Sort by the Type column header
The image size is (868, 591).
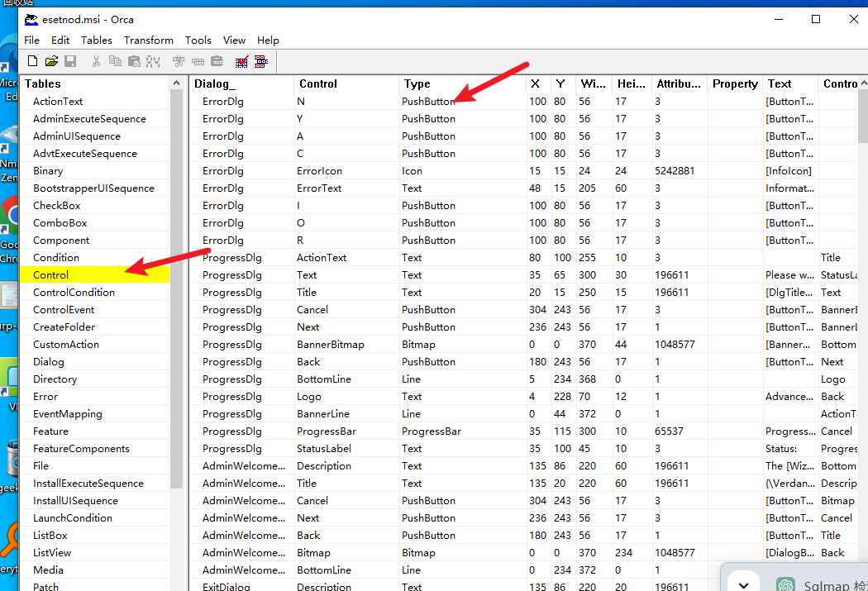(417, 83)
